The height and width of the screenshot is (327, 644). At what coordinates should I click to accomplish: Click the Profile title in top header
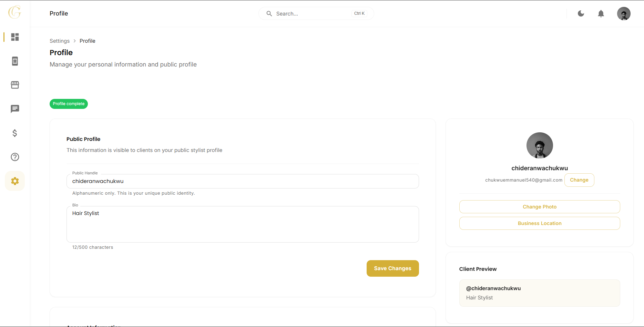(x=59, y=13)
